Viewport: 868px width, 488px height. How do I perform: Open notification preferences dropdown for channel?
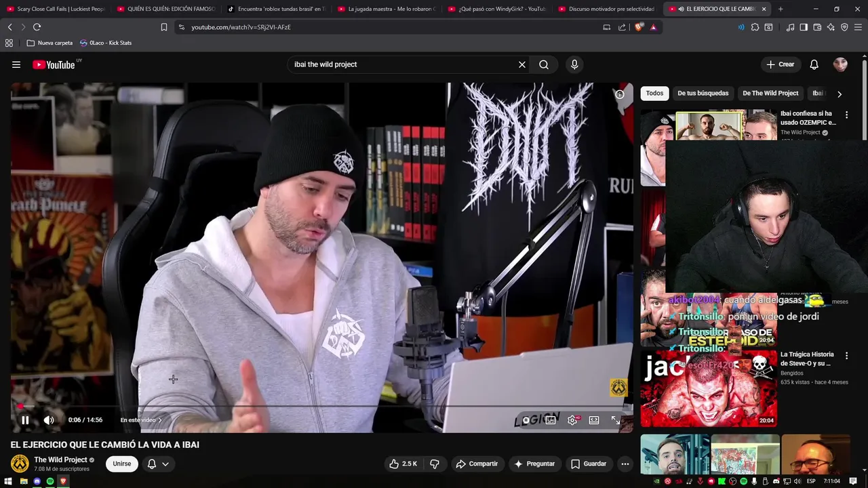coord(158,464)
